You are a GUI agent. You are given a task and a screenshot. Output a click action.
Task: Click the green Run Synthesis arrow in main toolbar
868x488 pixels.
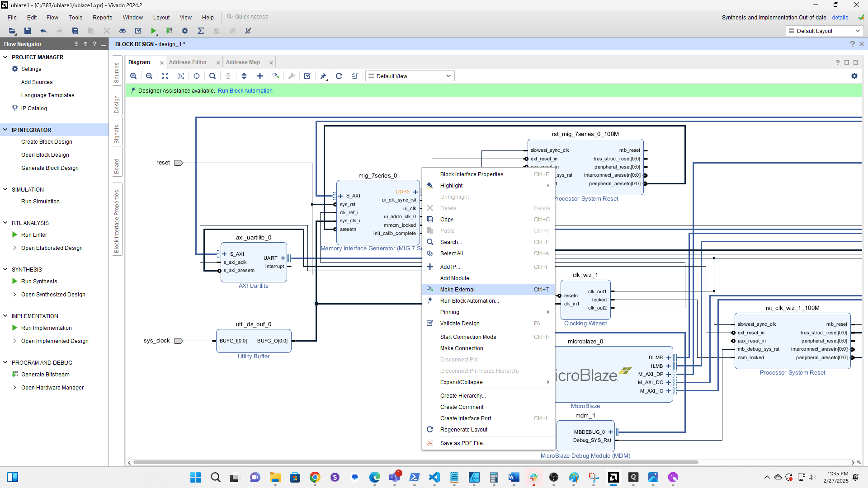point(154,31)
